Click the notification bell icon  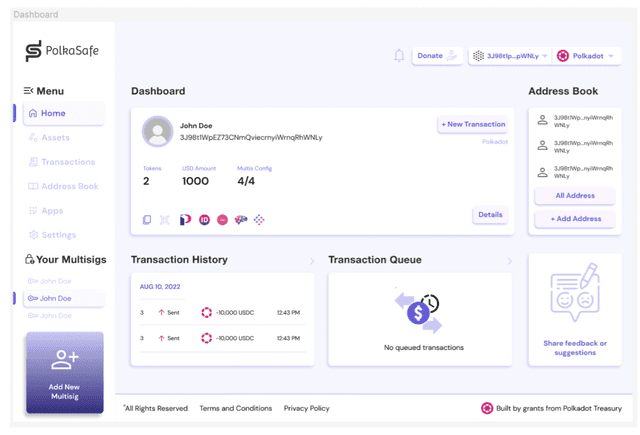coord(399,56)
